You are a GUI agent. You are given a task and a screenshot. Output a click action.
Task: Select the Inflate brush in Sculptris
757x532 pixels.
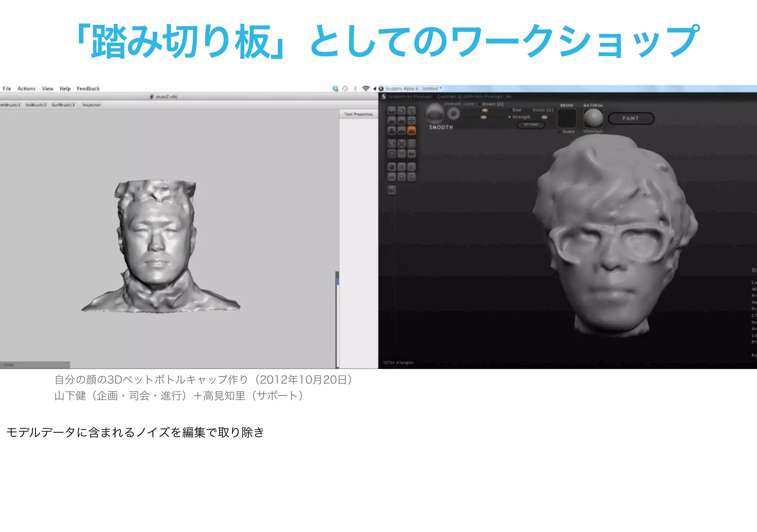[x=391, y=130]
